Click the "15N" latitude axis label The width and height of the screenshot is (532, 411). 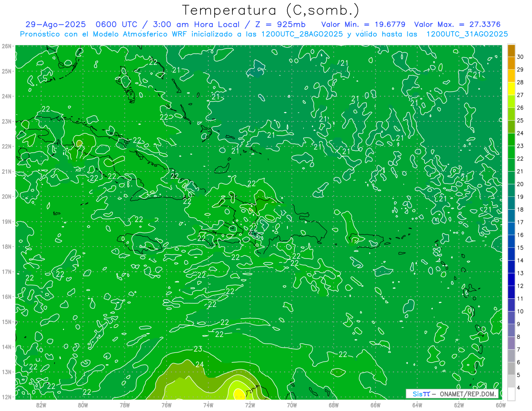pos(7,322)
